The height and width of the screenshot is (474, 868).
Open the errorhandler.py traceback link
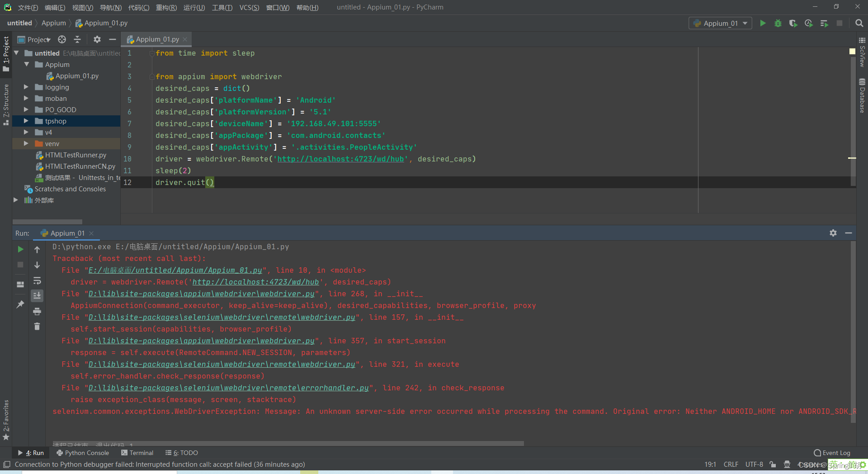[x=229, y=388]
